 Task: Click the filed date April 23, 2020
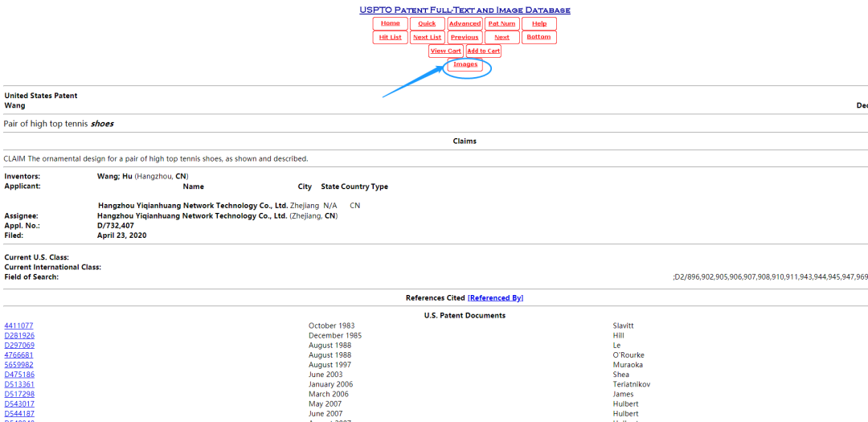click(x=122, y=236)
